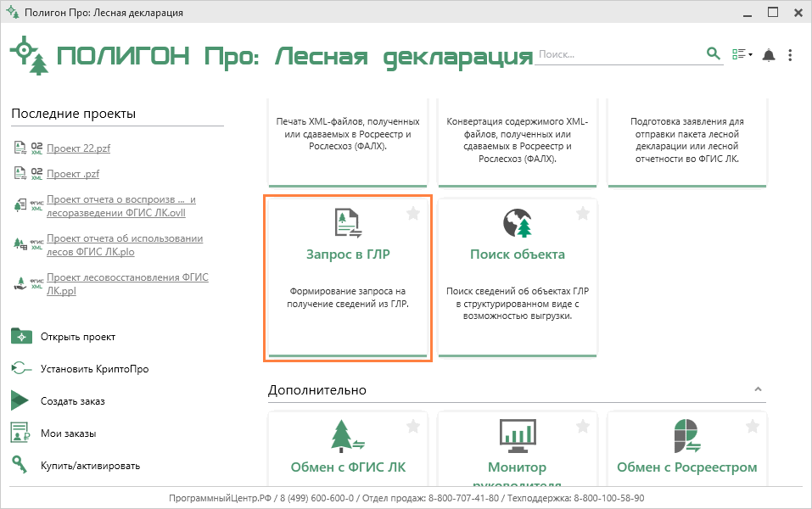Click the Купить/активировать key icon
Image resolution: width=812 pixels, height=509 pixels.
pos(20,465)
